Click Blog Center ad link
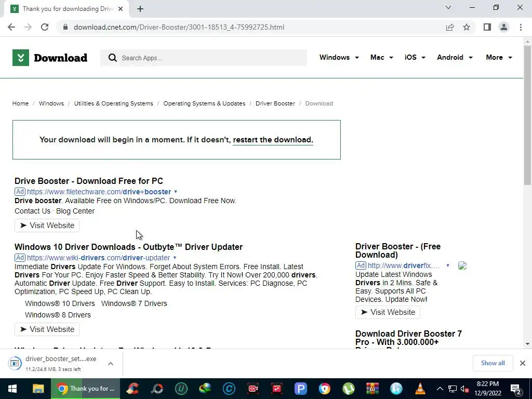Screen dimensions: 532x399 (x=75, y=211)
